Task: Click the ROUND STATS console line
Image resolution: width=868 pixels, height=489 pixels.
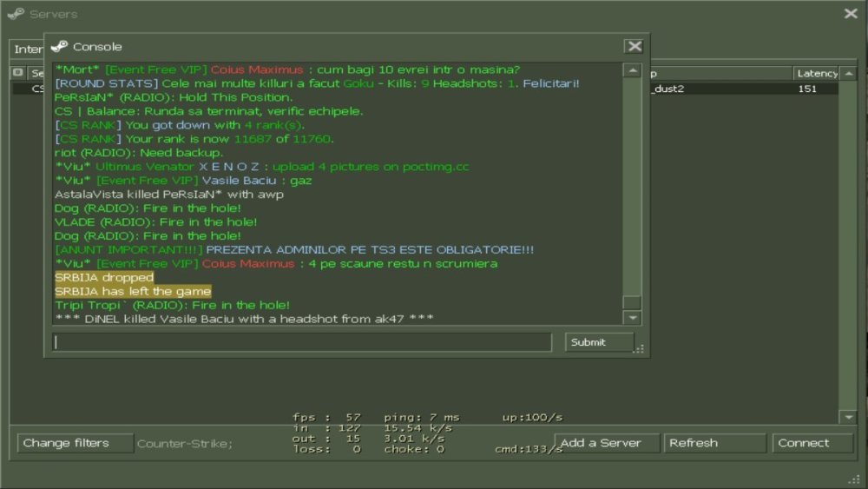Action: (317, 83)
